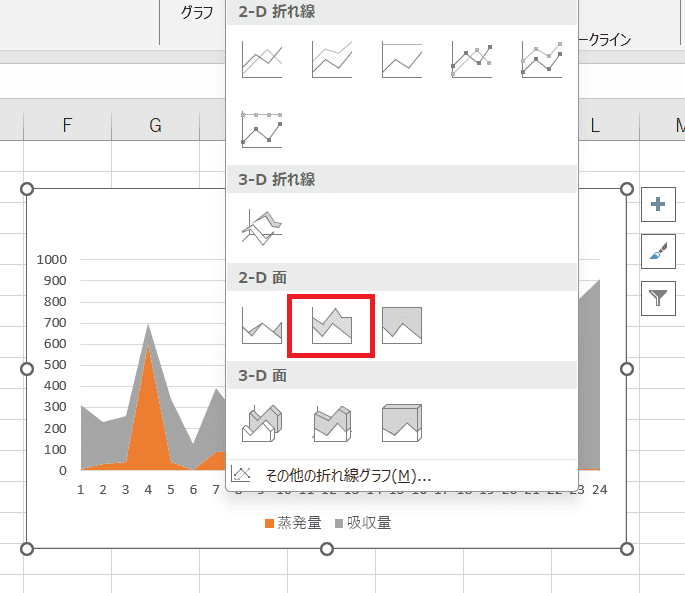Click category label 24 on horizontal axis

[600, 490]
